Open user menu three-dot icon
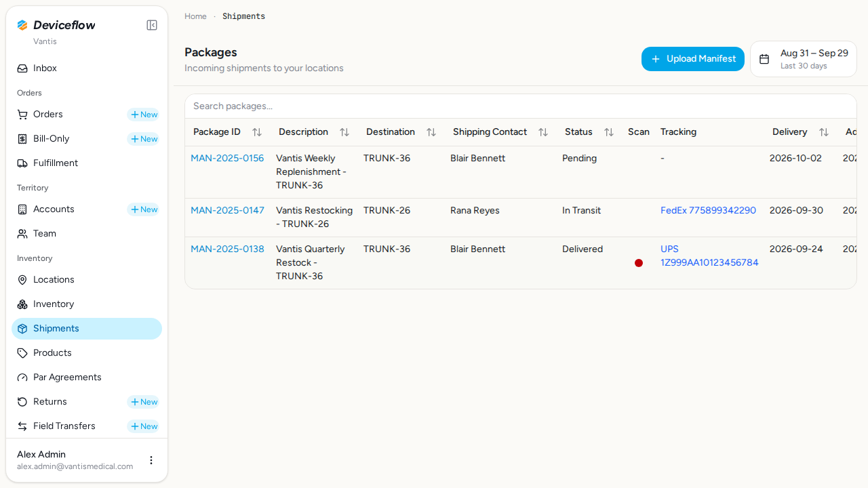The height and width of the screenshot is (488, 868). pos(151,460)
